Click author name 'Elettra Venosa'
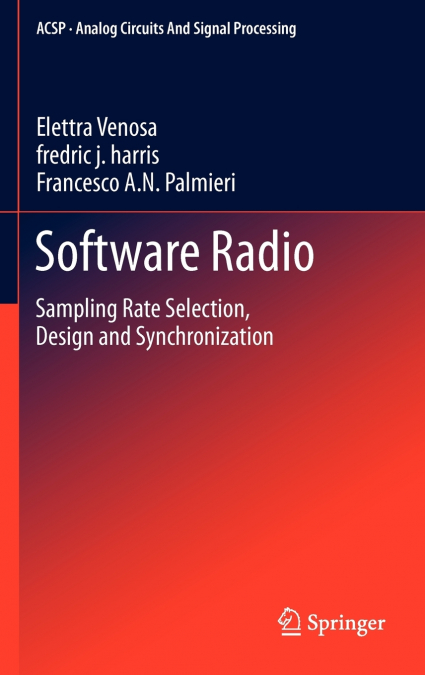425x675 pixels. click(x=96, y=127)
